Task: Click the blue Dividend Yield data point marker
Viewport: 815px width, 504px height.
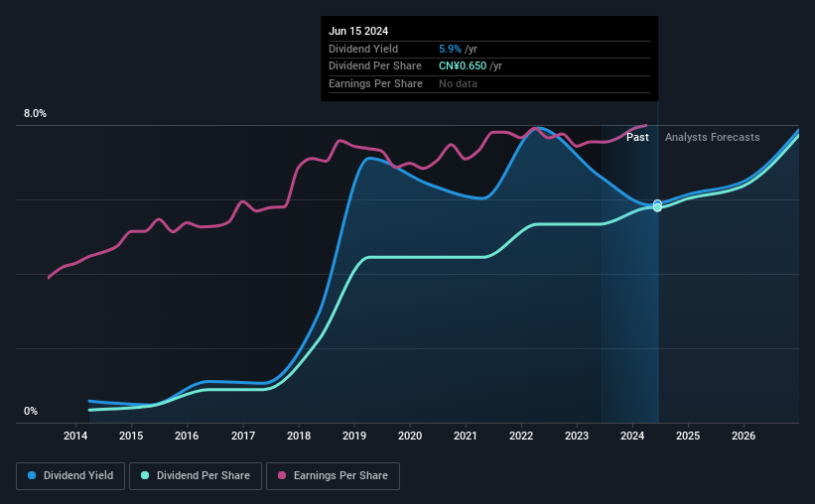Action: pyautogui.click(x=657, y=203)
